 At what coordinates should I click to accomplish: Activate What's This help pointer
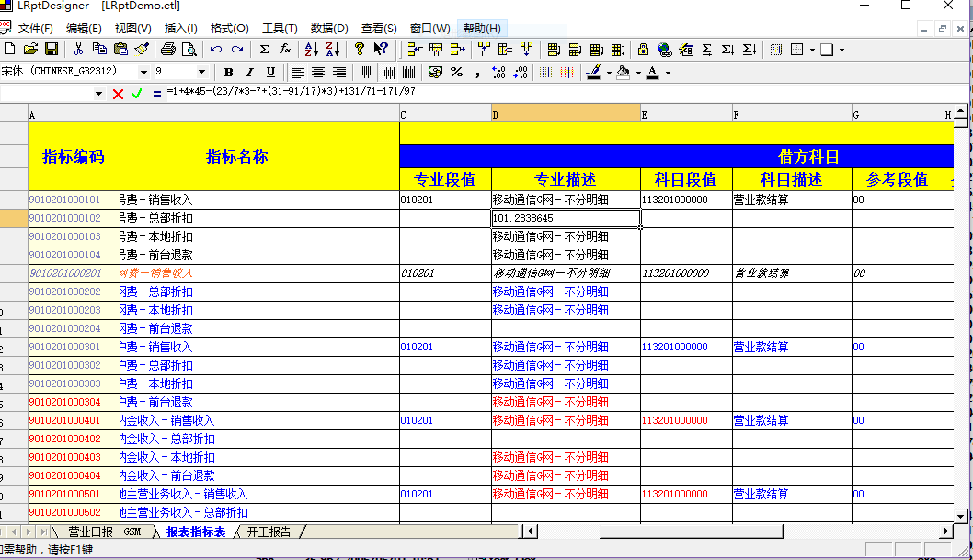coord(381,49)
